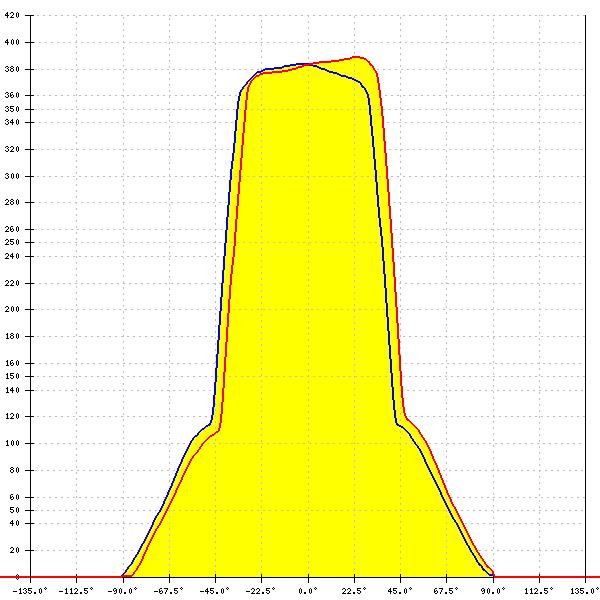Click the y-axis value "380"
Image resolution: width=600 pixels, height=600 pixels.
pyautogui.click(x=11, y=70)
